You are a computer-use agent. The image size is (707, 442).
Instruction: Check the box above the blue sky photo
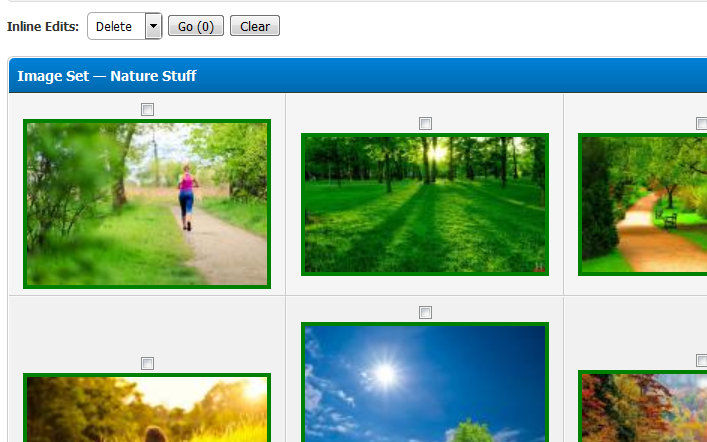coord(425,312)
